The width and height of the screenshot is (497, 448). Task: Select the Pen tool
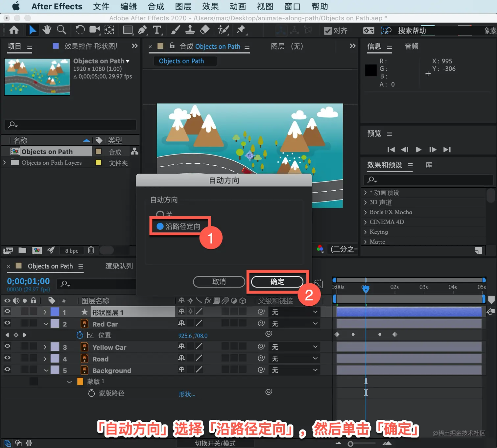[x=142, y=30]
